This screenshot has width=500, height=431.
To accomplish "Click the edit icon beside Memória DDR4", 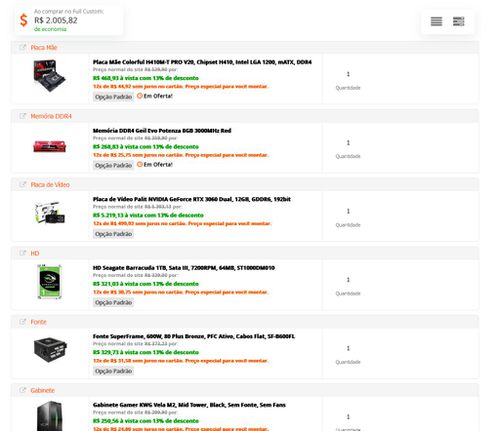I will pyautogui.click(x=23, y=116).
